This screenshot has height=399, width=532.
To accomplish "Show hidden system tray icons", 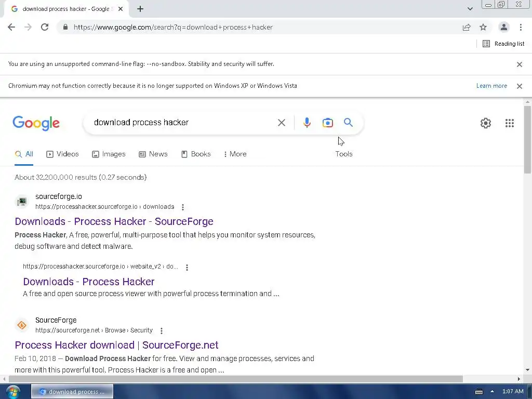I will [x=492, y=392].
